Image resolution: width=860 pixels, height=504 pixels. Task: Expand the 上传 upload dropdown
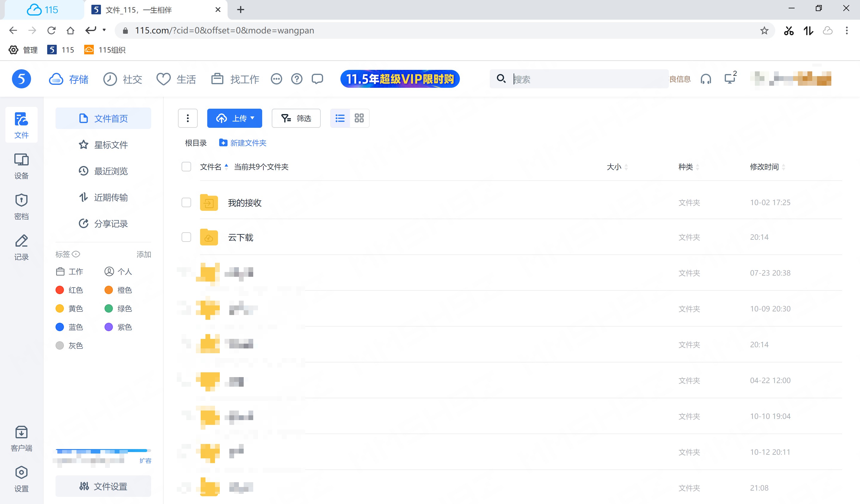click(253, 118)
